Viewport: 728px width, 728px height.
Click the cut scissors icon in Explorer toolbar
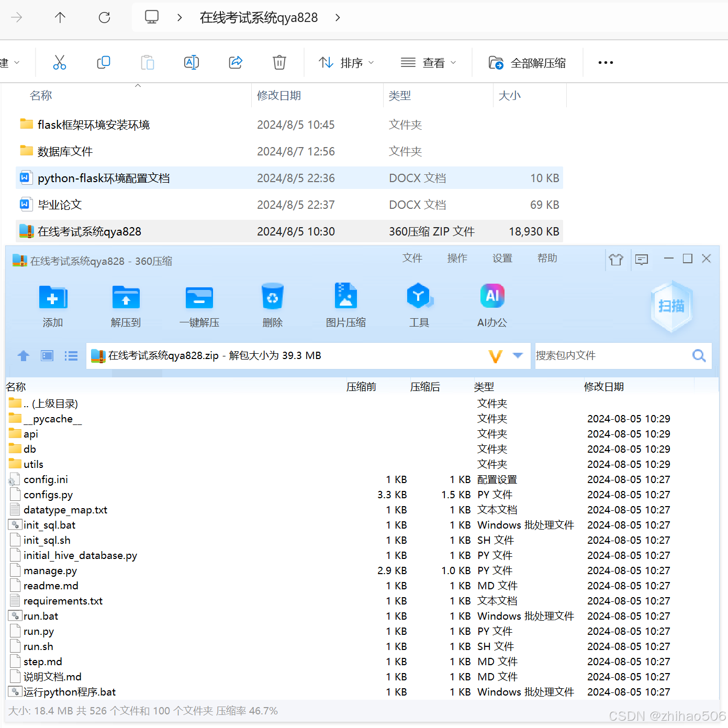point(59,62)
